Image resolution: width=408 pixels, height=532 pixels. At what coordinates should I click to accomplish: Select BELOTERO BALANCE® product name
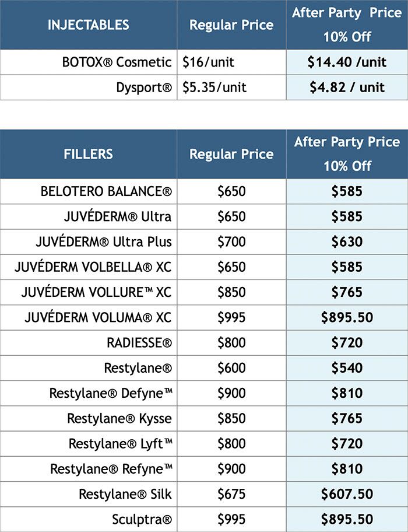point(106,191)
